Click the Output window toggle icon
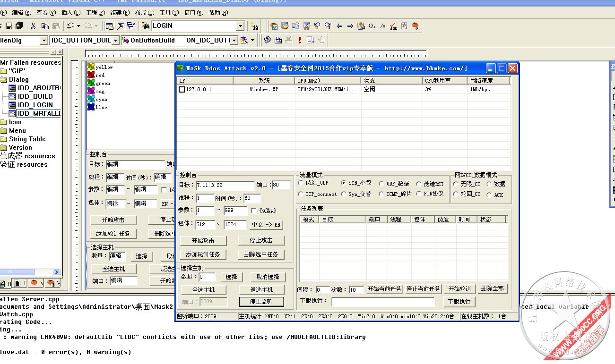This screenshot has width=615, height=364. [121, 26]
